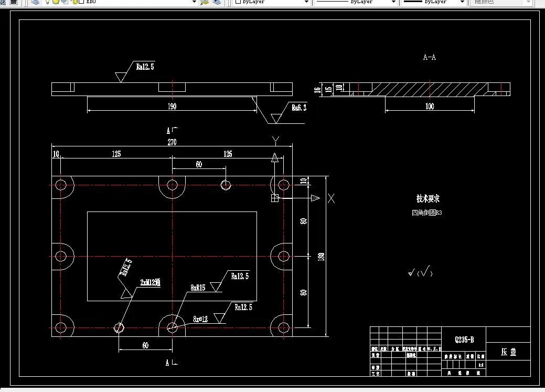545x392 pixels.
Task: Select the 8xø12 hole annotation
Action: [x=200, y=319]
